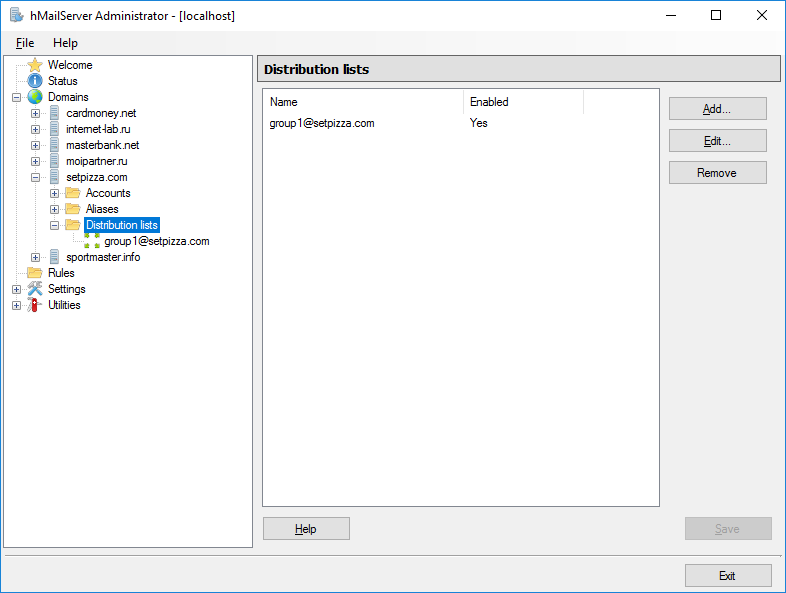Click the Name column header

click(x=363, y=102)
